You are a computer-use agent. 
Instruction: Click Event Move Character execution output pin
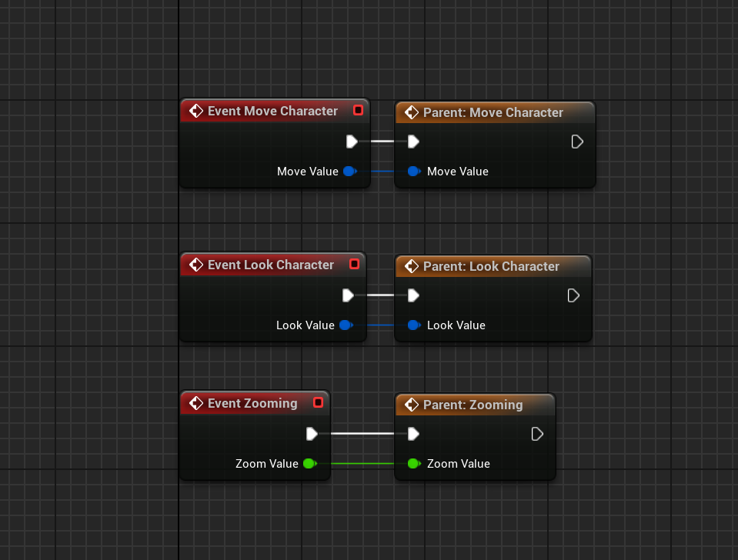(x=352, y=142)
